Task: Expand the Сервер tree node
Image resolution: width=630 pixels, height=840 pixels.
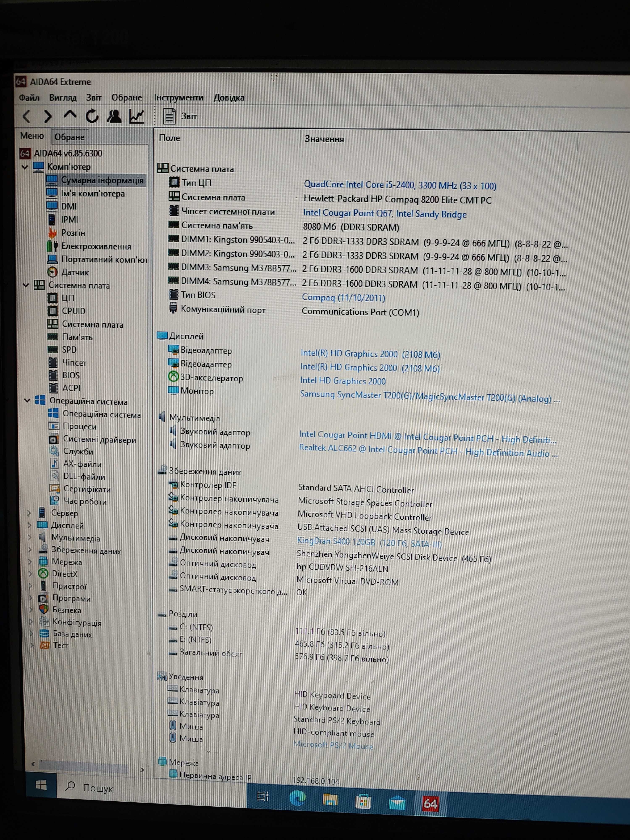Action: click(x=30, y=513)
